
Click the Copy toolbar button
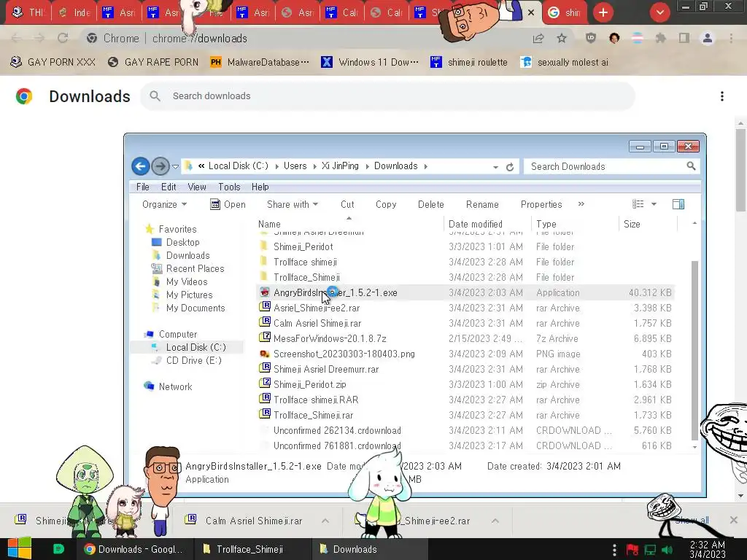point(386,204)
